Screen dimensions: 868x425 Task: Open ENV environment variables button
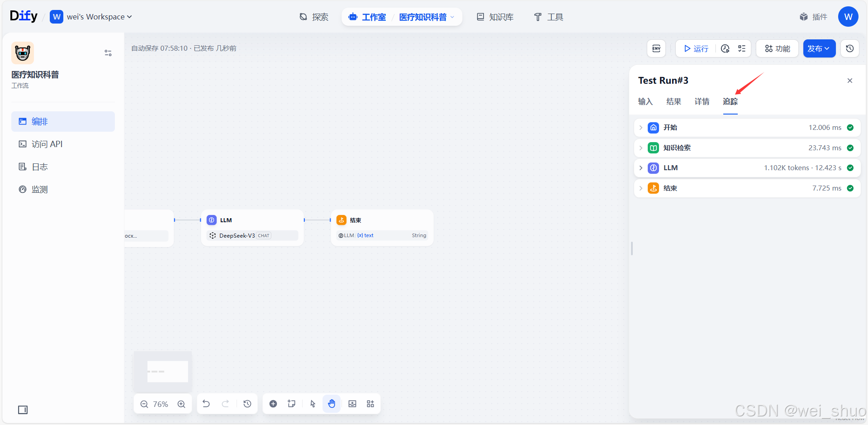click(656, 48)
